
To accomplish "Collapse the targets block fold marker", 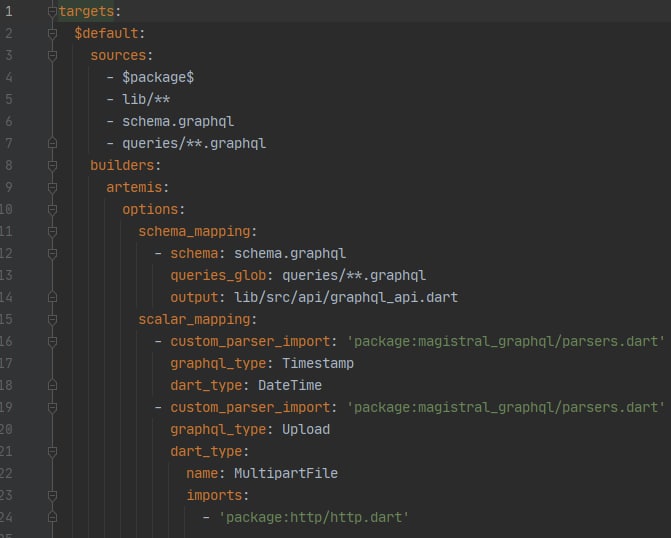I will coord(52,12).
